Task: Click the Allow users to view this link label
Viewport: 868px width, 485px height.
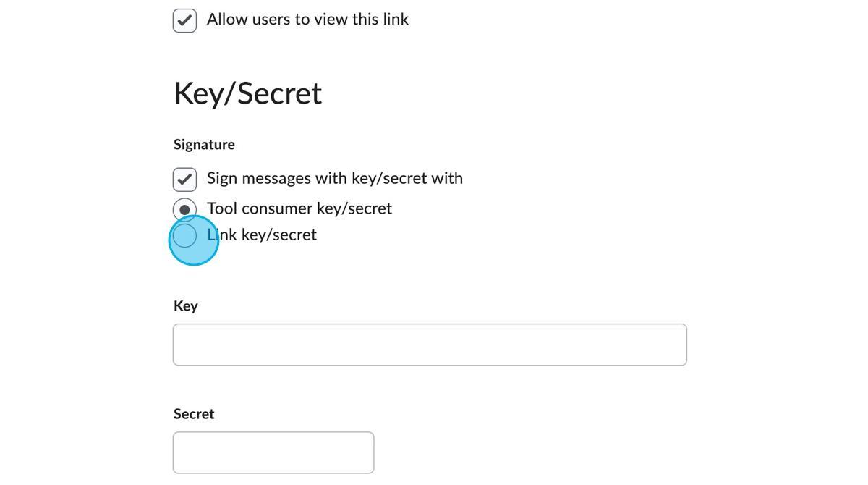Action: coord(307,20)
